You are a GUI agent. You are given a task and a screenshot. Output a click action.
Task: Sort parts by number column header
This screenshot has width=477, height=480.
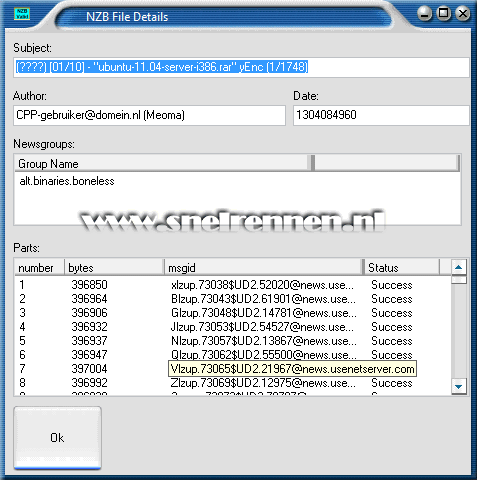(x=39, y=268)
